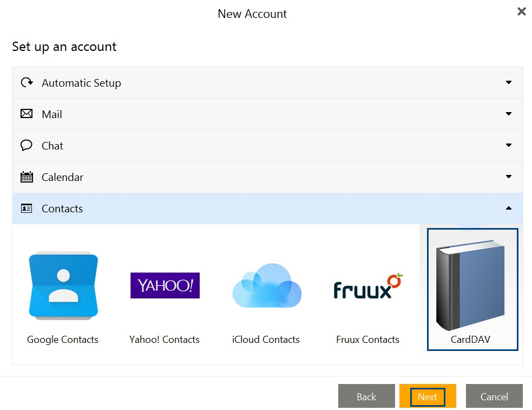Open the Automatic Setup row label
532x410 pixels.
tap(81, 83)
